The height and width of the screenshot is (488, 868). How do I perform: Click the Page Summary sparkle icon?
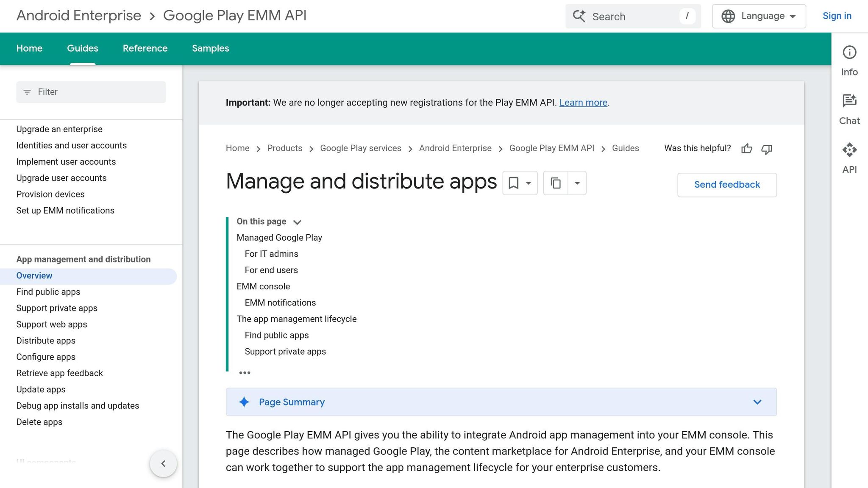tap(244, 402)
